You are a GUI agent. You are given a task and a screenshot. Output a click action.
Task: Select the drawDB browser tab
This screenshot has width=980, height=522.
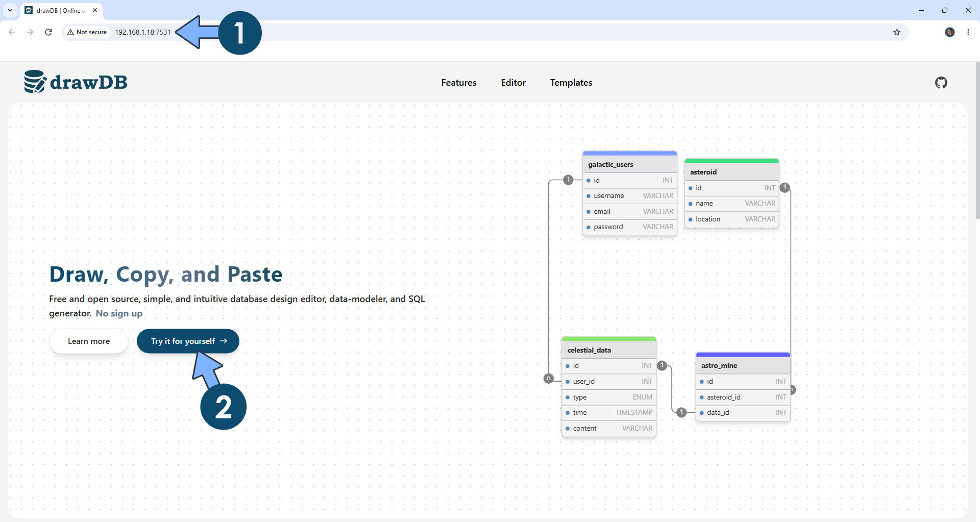(x=61, y=10)
